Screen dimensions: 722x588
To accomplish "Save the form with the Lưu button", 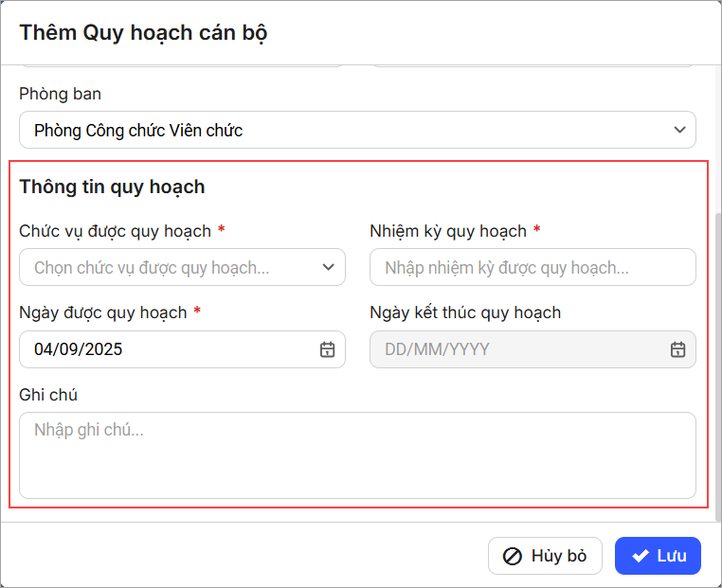I will (x=658, y=557).
